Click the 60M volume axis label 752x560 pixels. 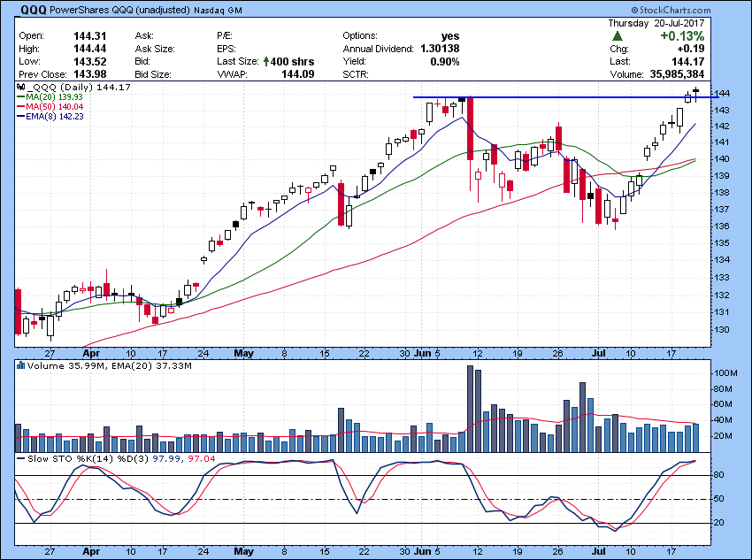coord(723,404)
